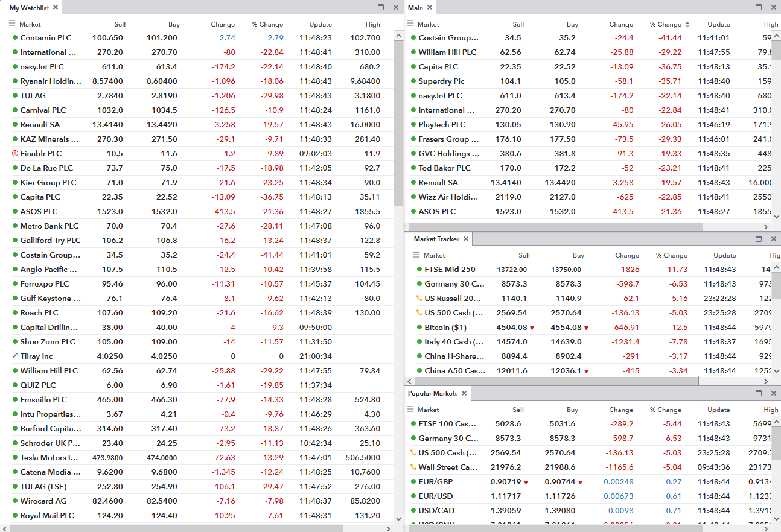The image size is (781, 532).
Task: Sort My Watchlist by the Sell column header
Action: point(120,25)
